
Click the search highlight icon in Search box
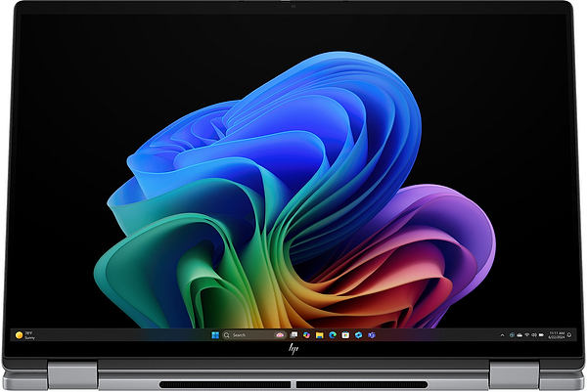pos(280,335)
